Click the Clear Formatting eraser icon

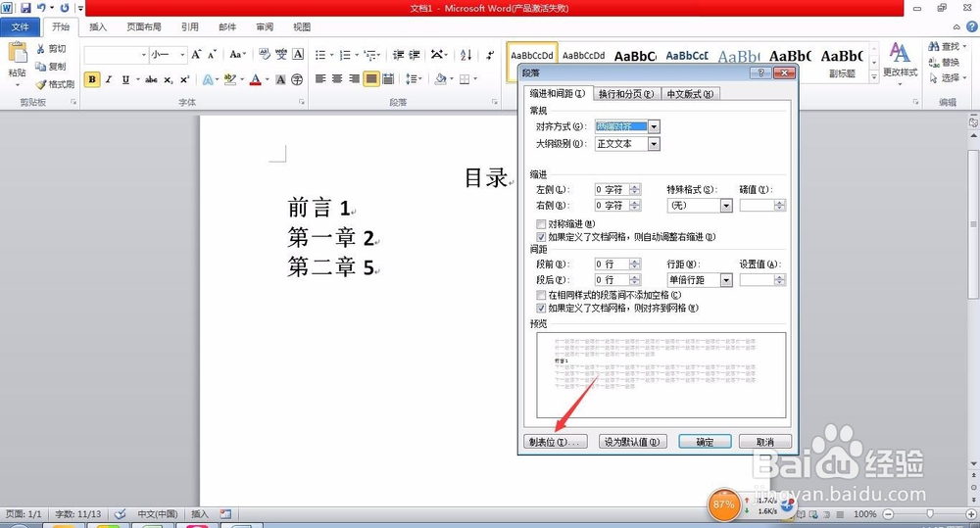[x=265, y=54]
